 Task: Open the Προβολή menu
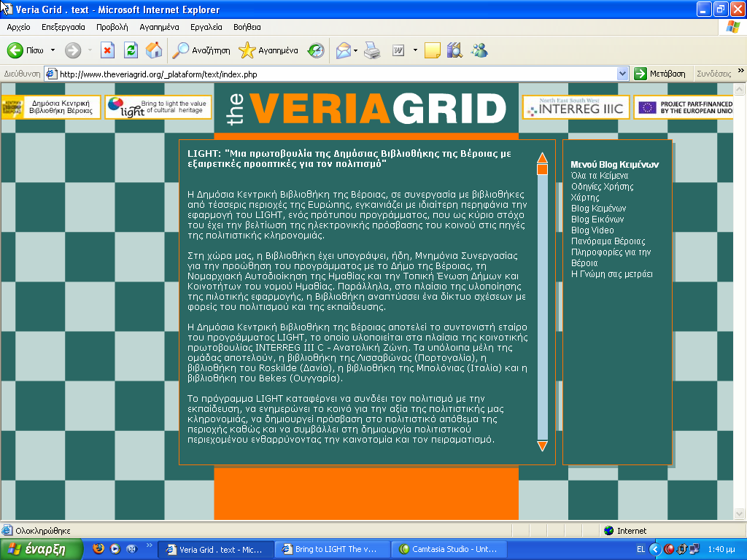tap(112, 27)
